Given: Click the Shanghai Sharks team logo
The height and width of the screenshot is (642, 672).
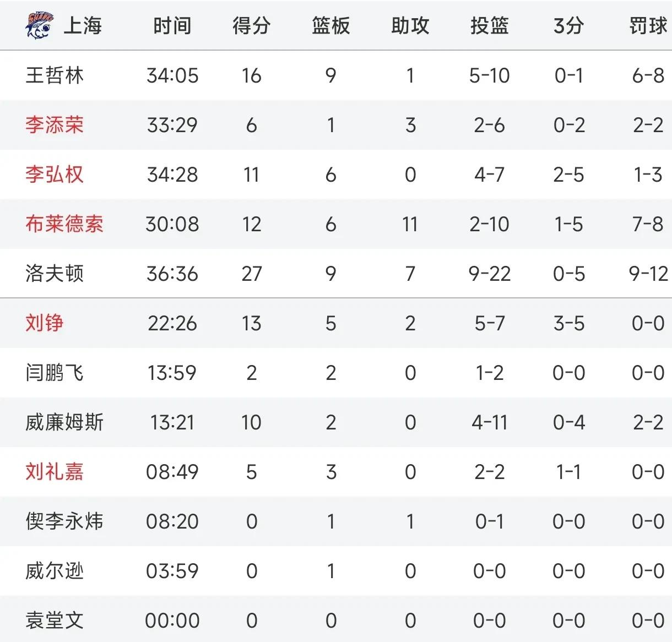Looking at the screenshot, I should (x=40, y=26).
